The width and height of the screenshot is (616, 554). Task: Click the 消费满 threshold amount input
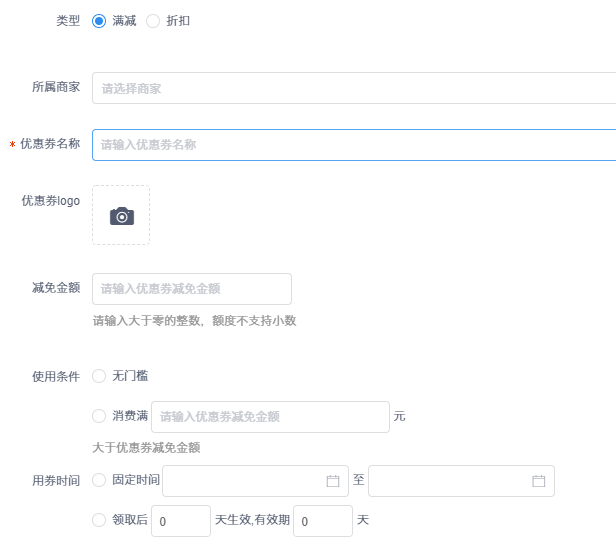tap(270, 417)
